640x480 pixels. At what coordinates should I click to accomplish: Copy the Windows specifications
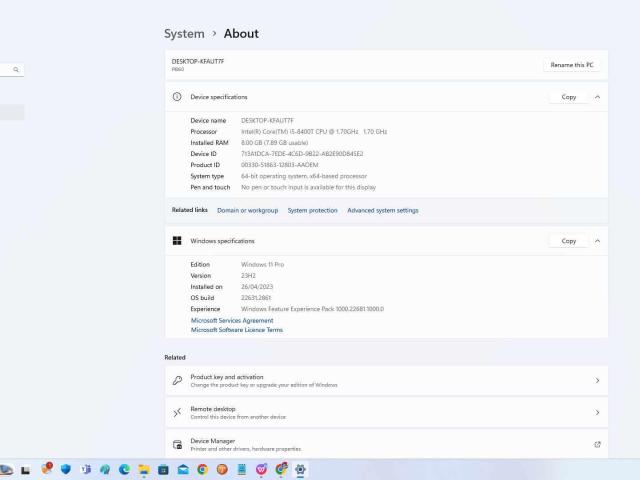coord(569,241)
